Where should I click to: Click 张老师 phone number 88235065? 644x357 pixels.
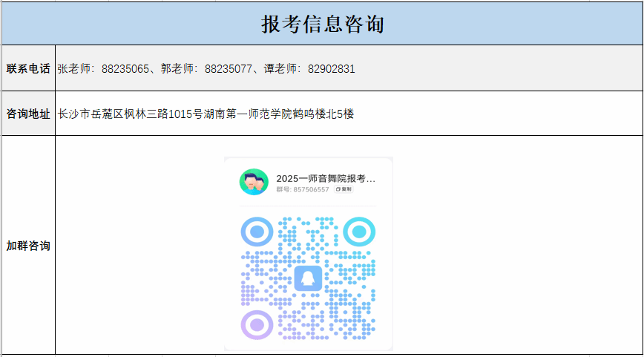coord(125,69)
